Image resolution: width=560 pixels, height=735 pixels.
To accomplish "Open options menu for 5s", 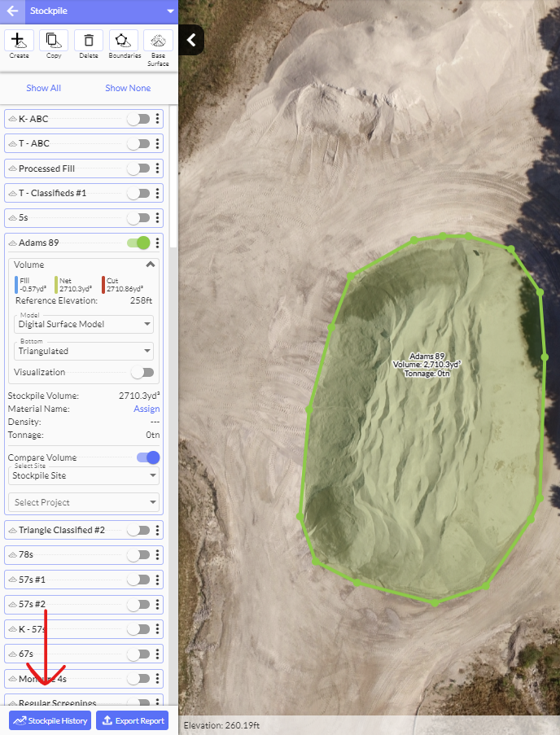I will coord(157,218).
